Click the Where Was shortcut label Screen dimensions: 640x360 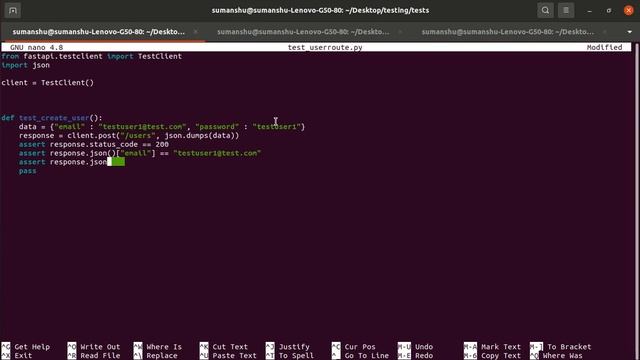click(562, 356)
